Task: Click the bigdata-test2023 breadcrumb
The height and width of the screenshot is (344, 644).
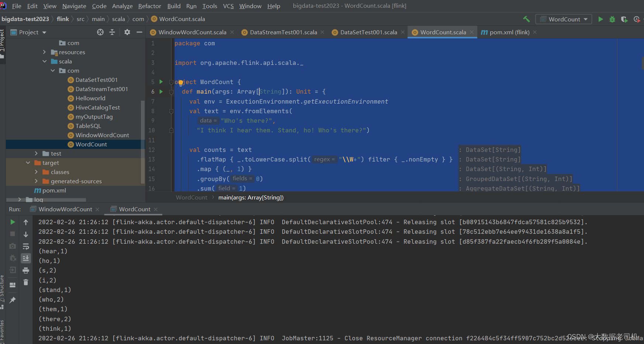Action: pyautogui.click(x=25, y=19)
